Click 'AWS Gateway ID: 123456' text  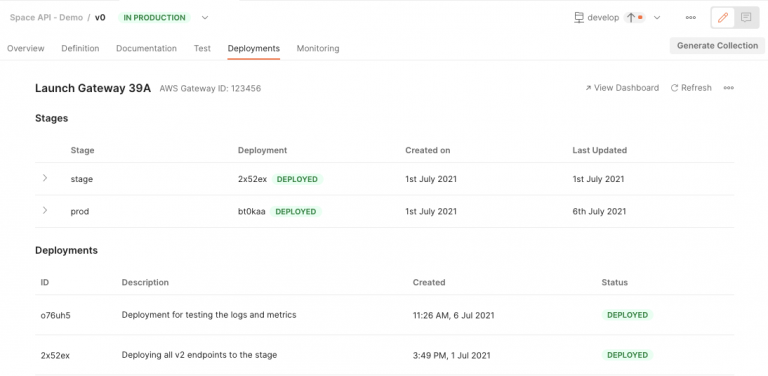[x=210, y=89]
